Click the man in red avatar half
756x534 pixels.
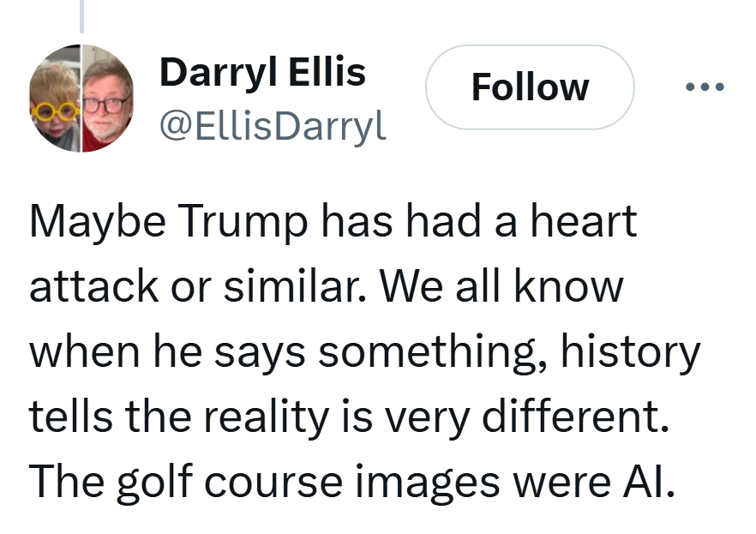click(107, 99)
